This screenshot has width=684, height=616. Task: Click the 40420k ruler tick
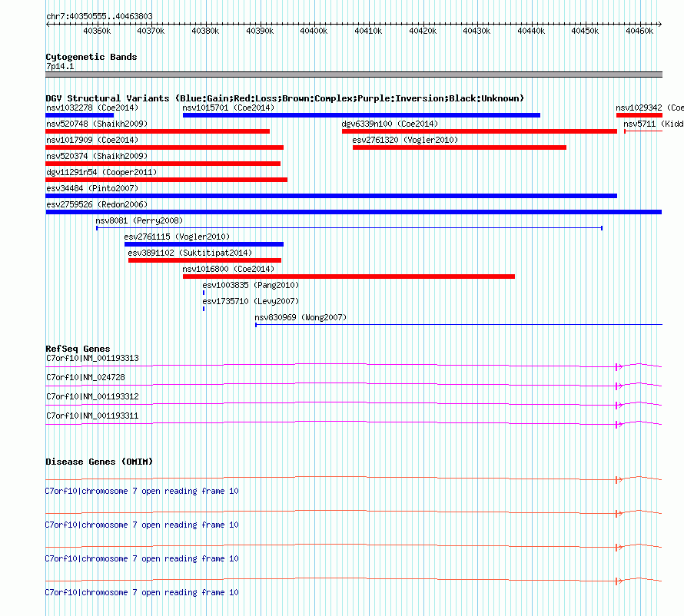pyautogui.click(x=422, y=31)
